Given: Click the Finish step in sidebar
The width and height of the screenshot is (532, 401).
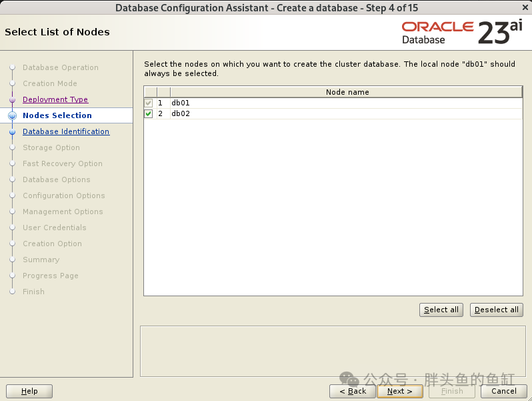Looking at the screenshot, I should (x=33, y=292).
